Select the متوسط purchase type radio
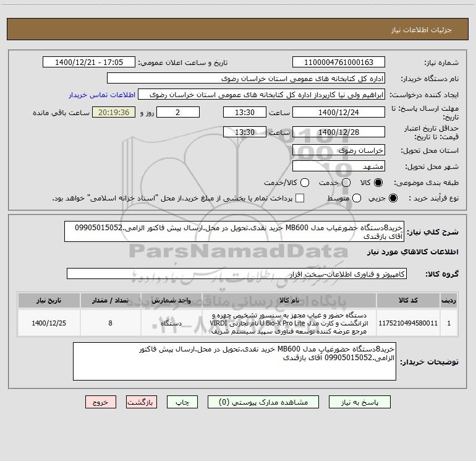Viewport: 476px width, 461px height. point(357,198)
